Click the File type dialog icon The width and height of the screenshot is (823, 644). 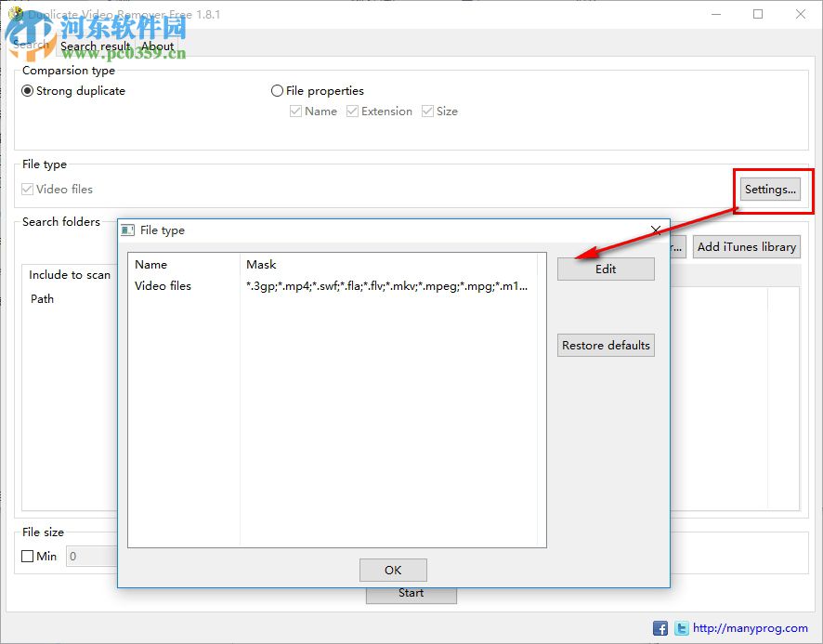click(128, 230)
